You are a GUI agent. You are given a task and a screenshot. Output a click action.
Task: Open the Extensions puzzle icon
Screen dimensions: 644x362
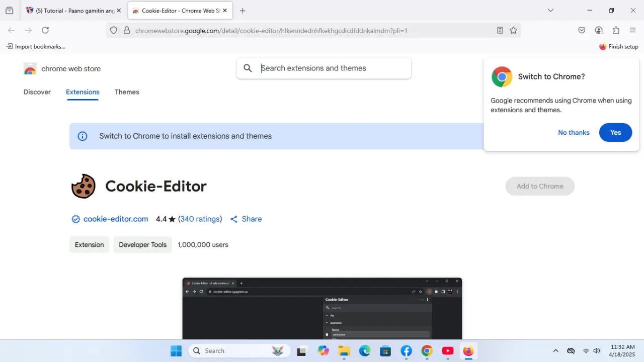[616, 30]
